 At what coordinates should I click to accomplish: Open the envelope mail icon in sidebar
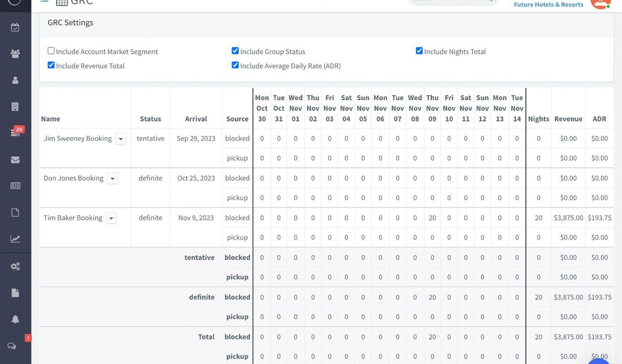pyautogui.click(x=15, y=160)
